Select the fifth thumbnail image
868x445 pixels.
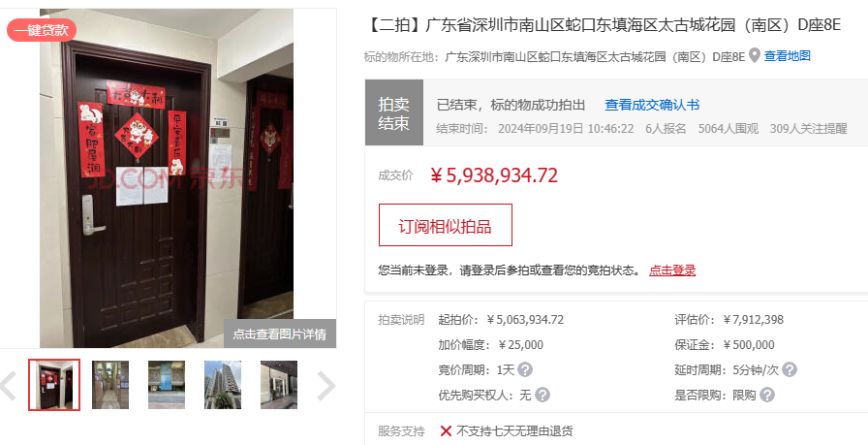[279, 385]
